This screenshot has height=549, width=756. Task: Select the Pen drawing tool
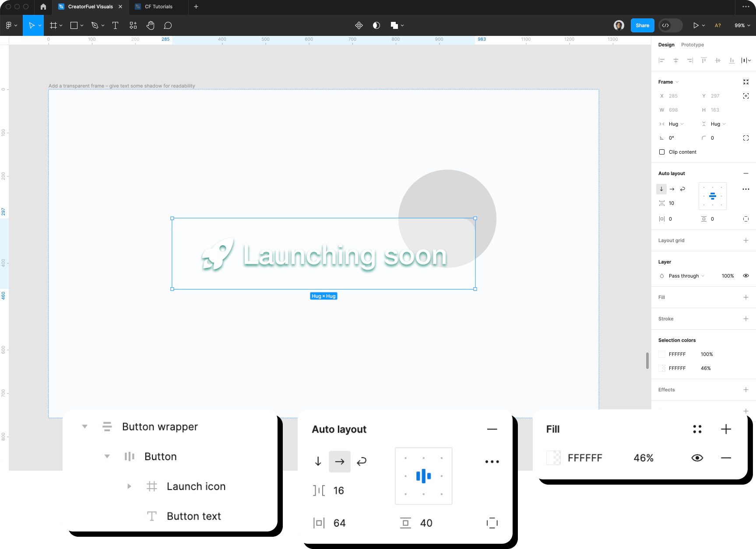point(94,25)
